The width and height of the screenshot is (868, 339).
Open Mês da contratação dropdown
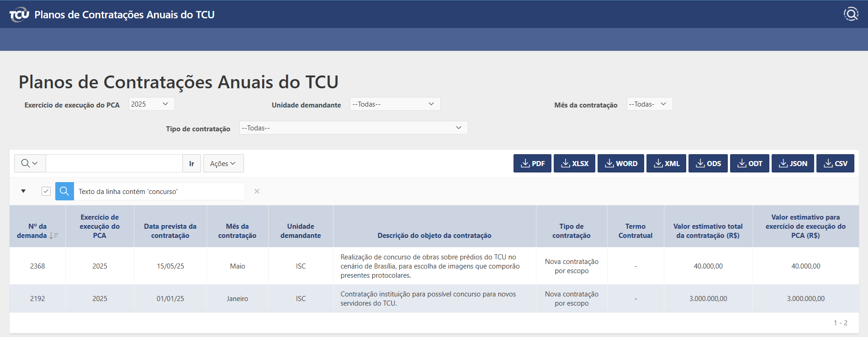click(650, 104)
